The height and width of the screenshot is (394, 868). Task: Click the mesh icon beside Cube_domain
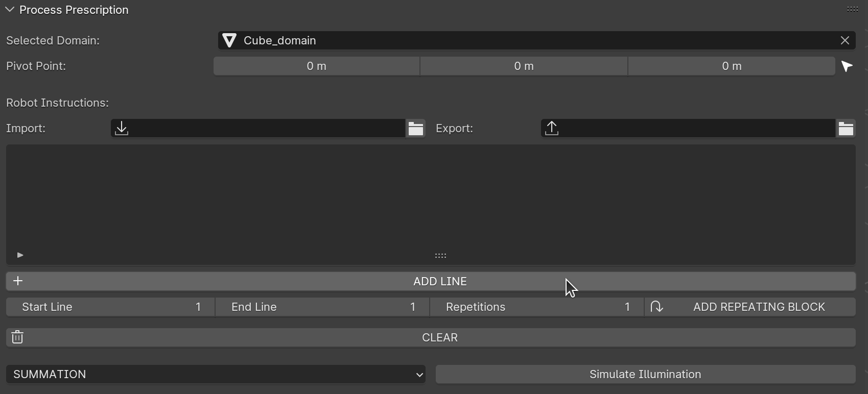point(229,41)
